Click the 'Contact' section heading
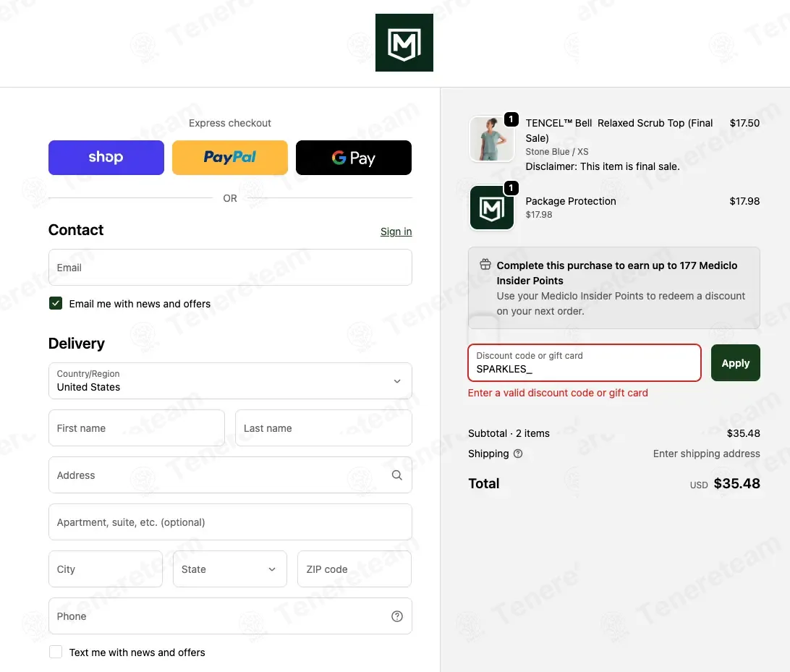The height and width of the screenshot is (672, 790). (76, 230)
